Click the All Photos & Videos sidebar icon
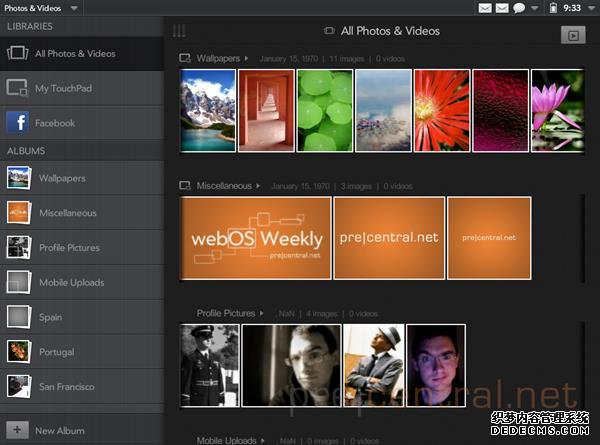The height and width of the screenshot is (445, 600). point(17,53)
